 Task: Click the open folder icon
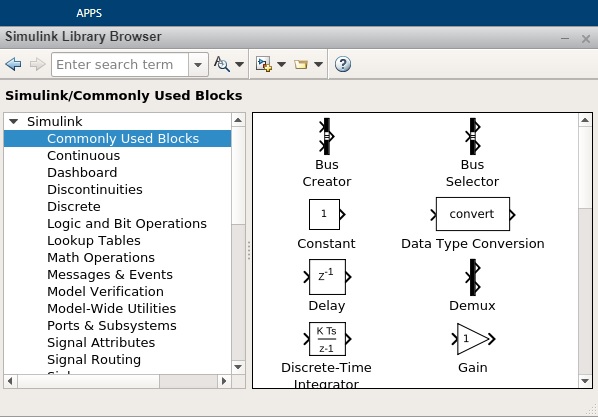[x=301, y=64]
